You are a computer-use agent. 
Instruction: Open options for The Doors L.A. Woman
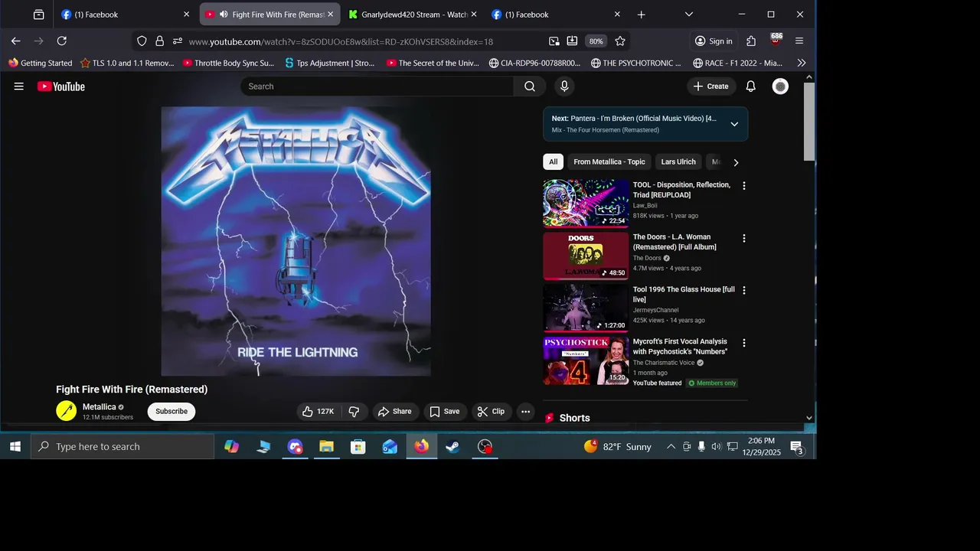(x=743, y=238)
